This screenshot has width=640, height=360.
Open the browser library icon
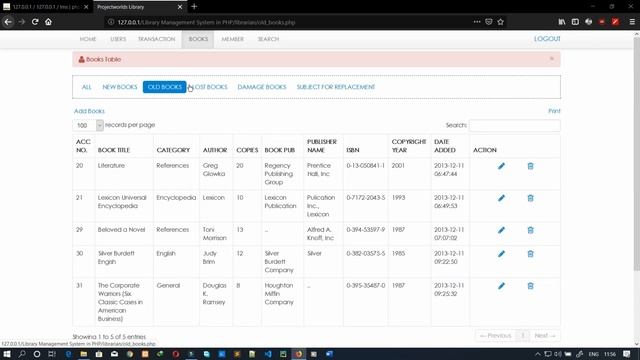click(x=562, y=22)
